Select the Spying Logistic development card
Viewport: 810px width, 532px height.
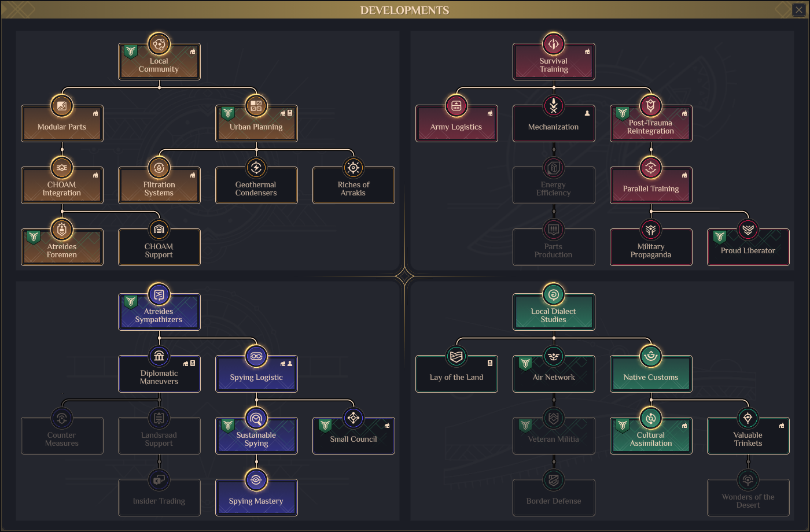256,374
